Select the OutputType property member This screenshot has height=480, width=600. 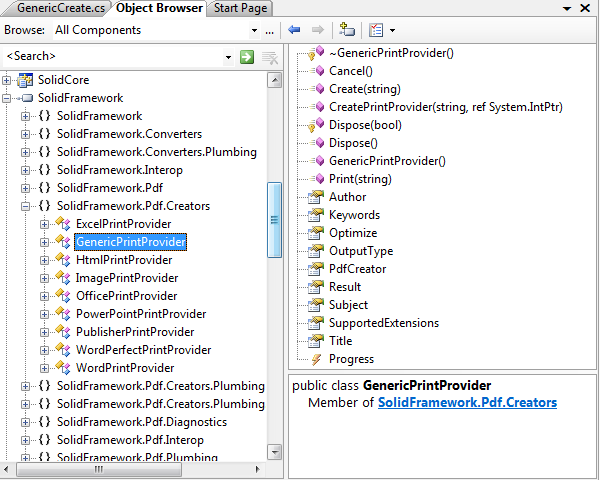coord(361,251)
